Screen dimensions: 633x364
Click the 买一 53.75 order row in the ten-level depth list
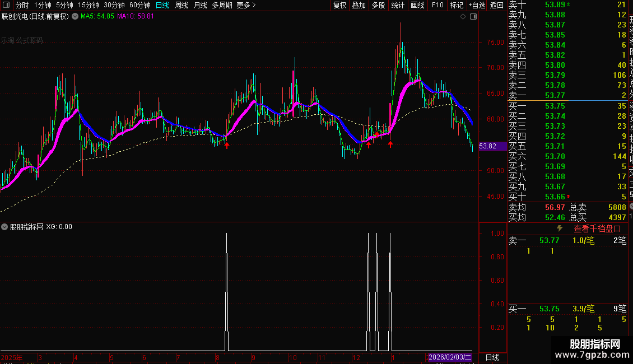click(567, 106)
